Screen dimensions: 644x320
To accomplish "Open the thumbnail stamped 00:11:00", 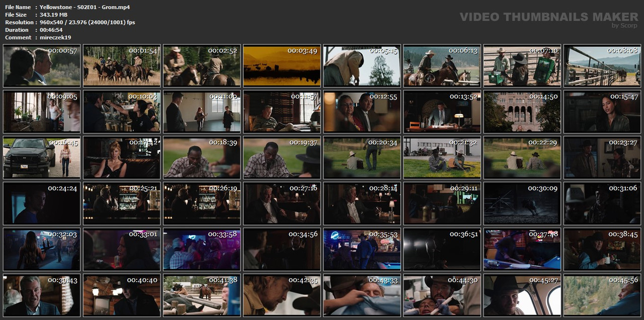I will pos(202,112).
